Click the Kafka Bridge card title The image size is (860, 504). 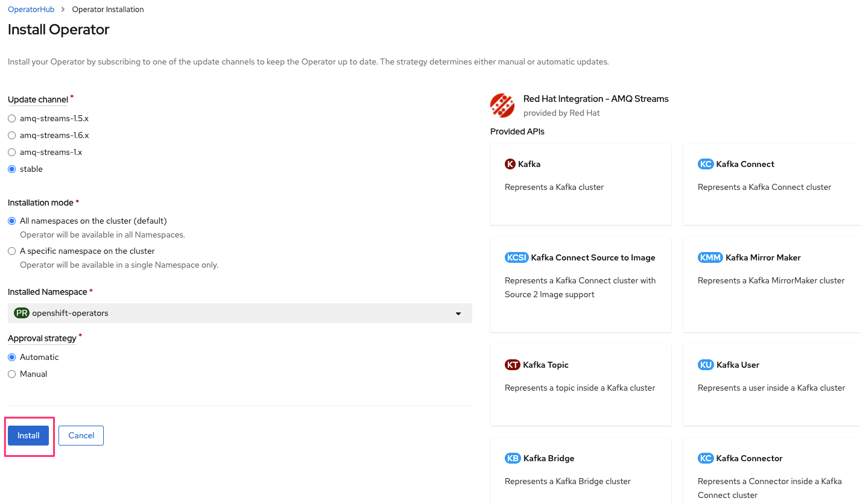(x=549, y=458)
